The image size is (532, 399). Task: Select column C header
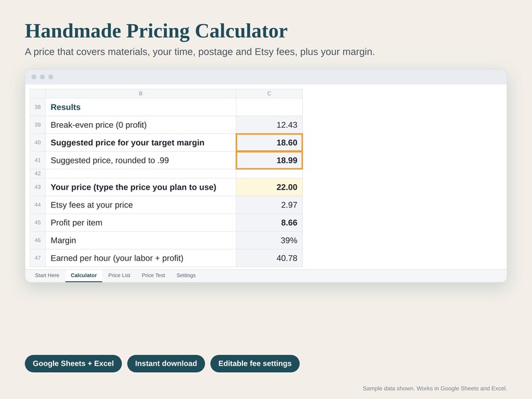(x=269, y=94)
